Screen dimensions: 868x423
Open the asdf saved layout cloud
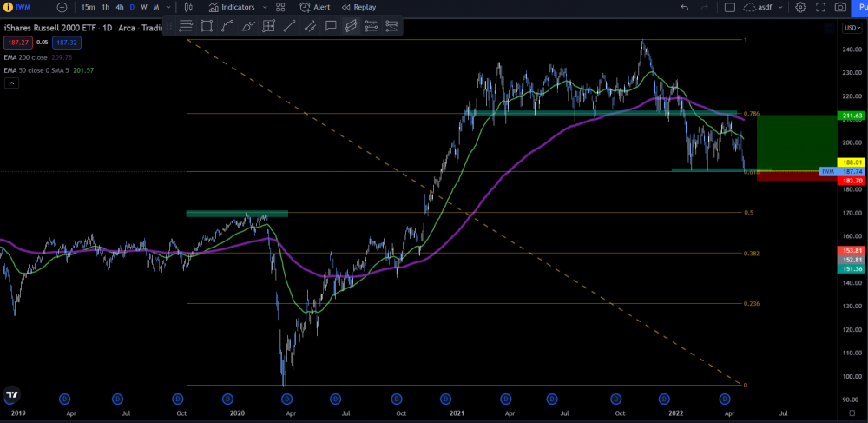(757, 7)
